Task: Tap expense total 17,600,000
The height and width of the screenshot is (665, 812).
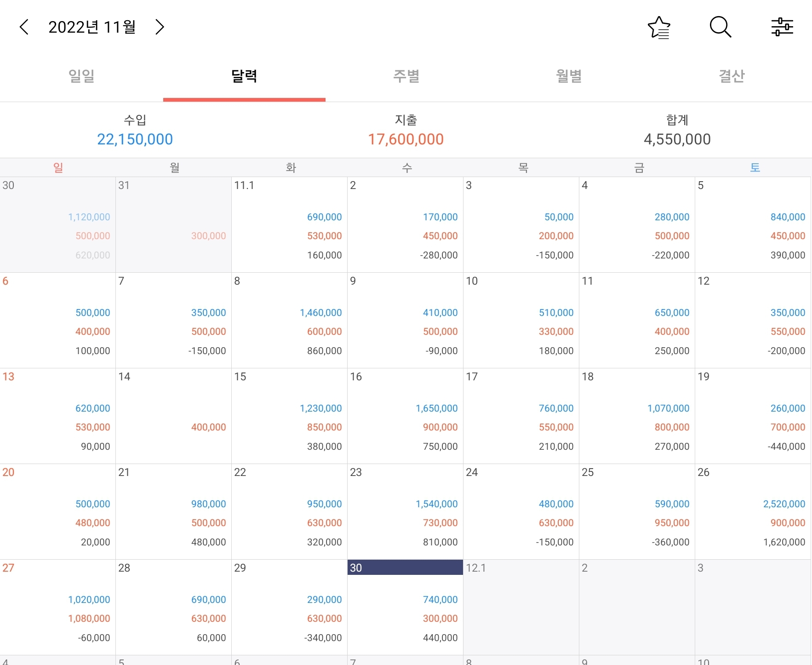Action: pos(406,139)
